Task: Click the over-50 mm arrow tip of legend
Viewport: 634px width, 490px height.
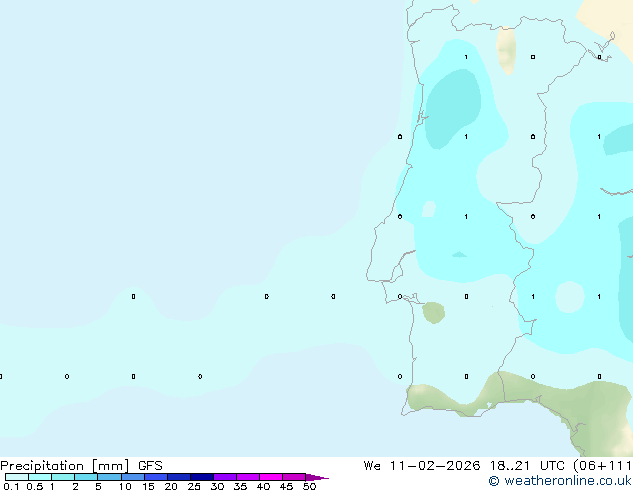Action: [x=317, y=477]
